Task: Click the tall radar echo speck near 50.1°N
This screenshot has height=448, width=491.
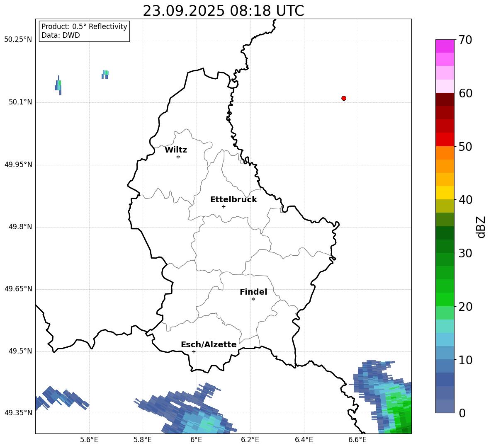Action: tap(58, 85)
